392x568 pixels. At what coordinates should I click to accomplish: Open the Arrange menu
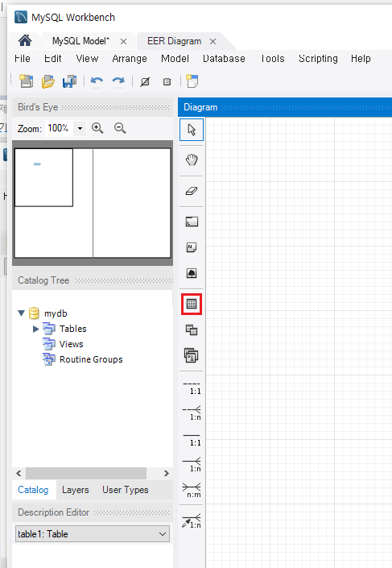point(130,59)
